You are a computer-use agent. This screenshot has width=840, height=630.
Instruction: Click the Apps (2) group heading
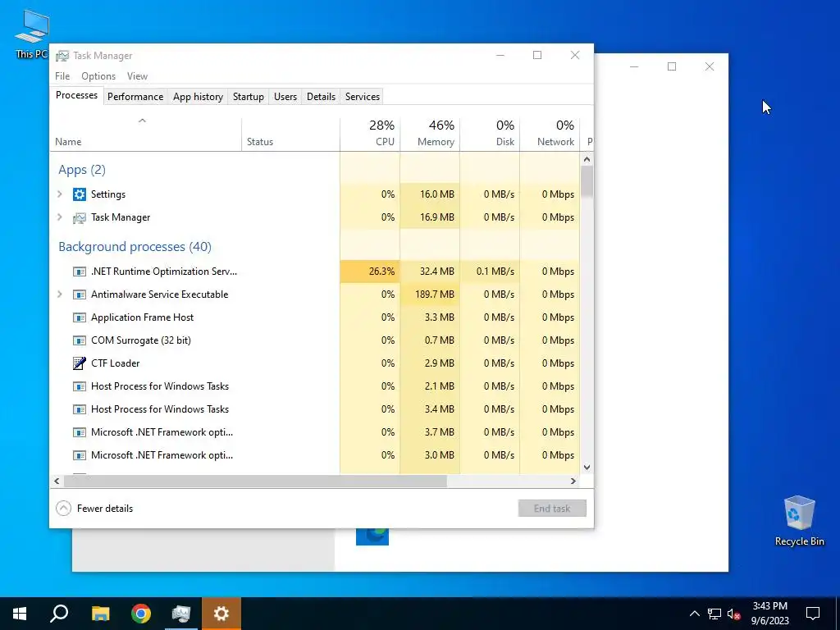coord(82,170)
